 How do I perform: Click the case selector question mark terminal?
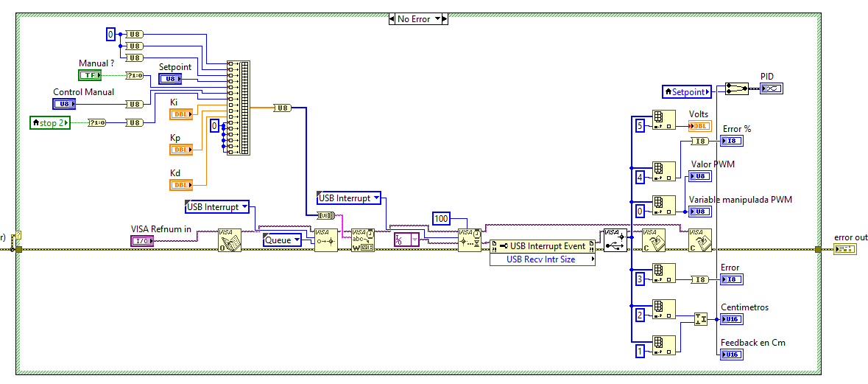pyautogui.click(x=19, y=236)
